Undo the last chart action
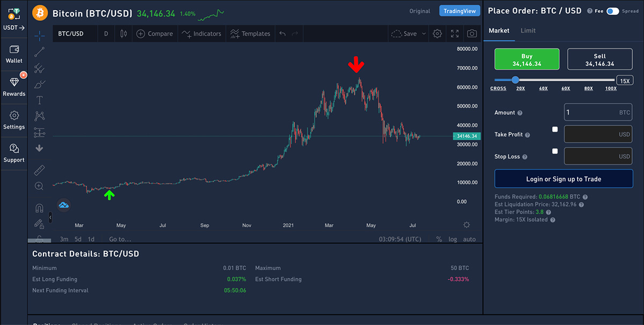Image resolution: width=644 pixels, height=325 pixels. click(282, 33)
